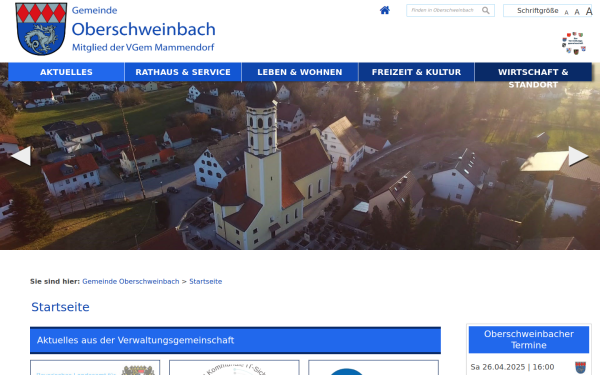This screenshot has height=375, width=600.
Task: Select the medium font size A
Action: (577, 12)
